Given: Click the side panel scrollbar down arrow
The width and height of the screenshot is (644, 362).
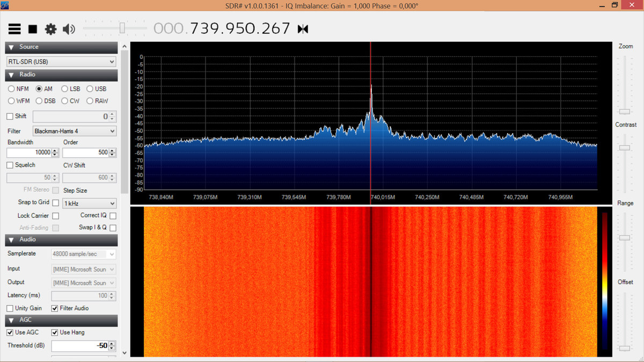Looking at the screenshot, I should [x=125, y=353].
